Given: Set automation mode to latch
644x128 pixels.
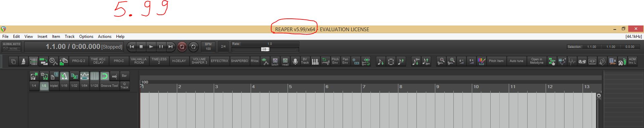Looking at the screenshot, I should [275, 61].
